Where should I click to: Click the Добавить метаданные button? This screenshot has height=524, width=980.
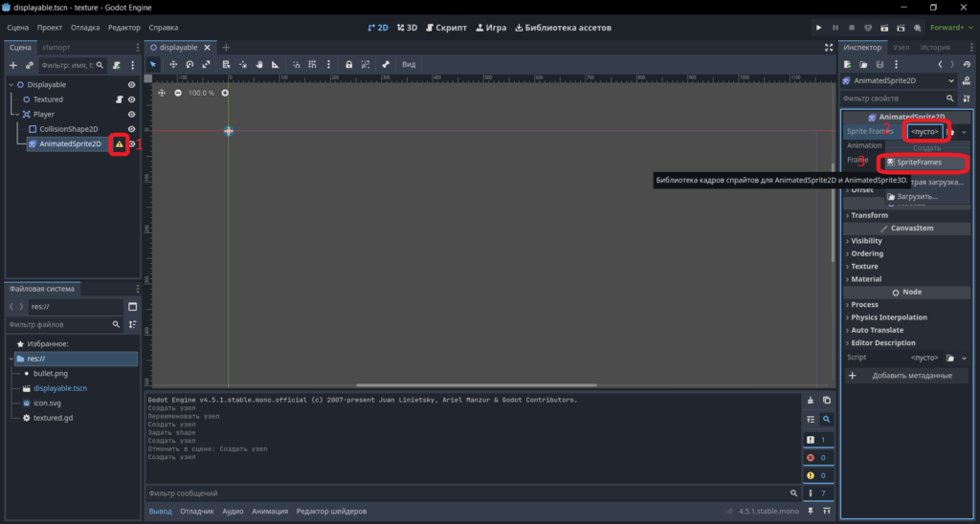[x=907, y=376]
